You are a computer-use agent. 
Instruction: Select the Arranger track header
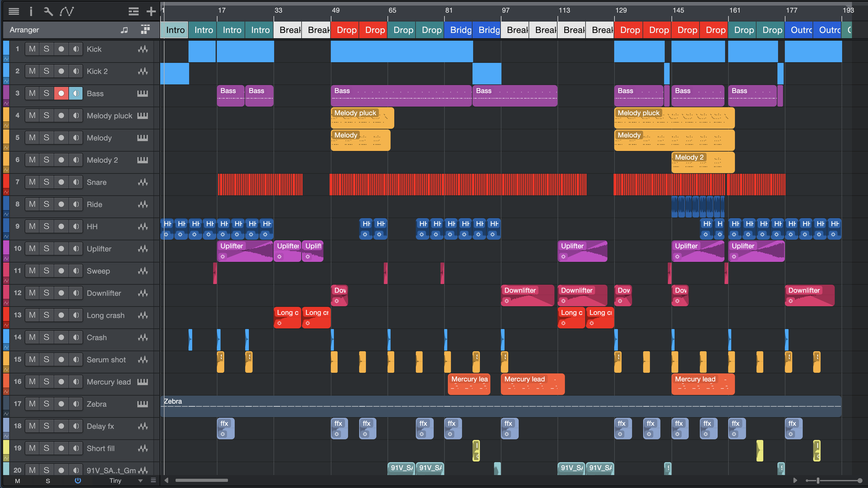point(81,30)
